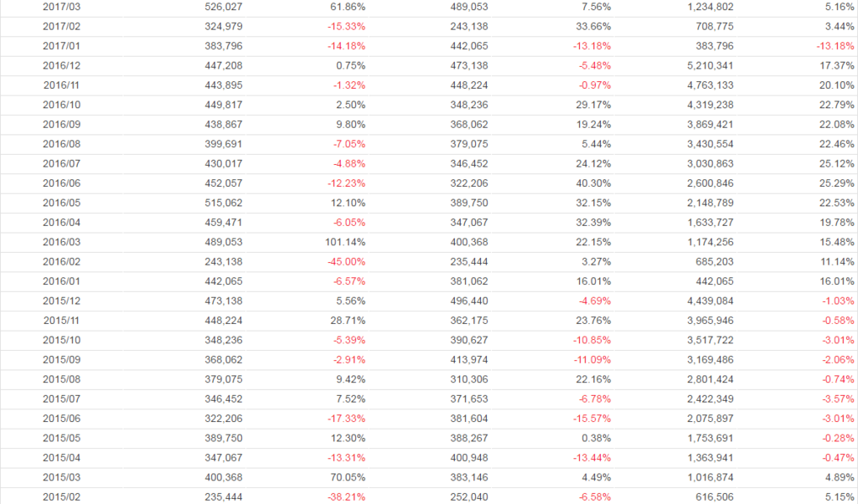Select the 2016/12 row date

click(x=60, y=65)
